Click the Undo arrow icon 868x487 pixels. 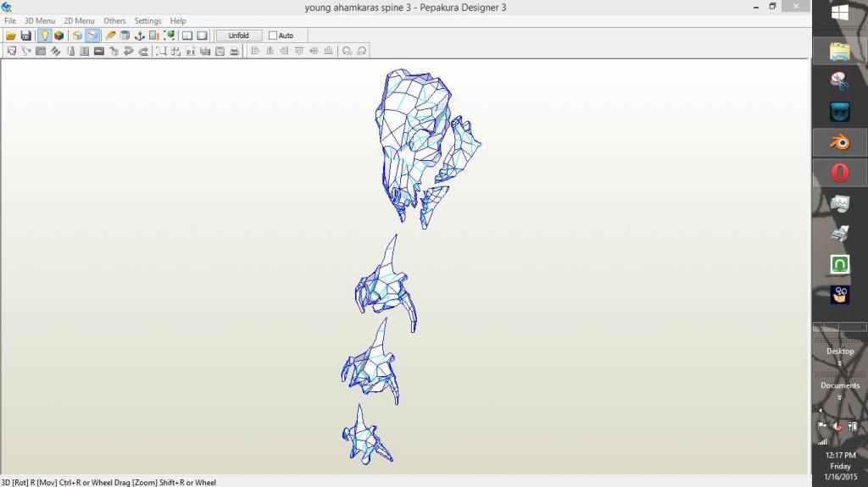[129, 51]
